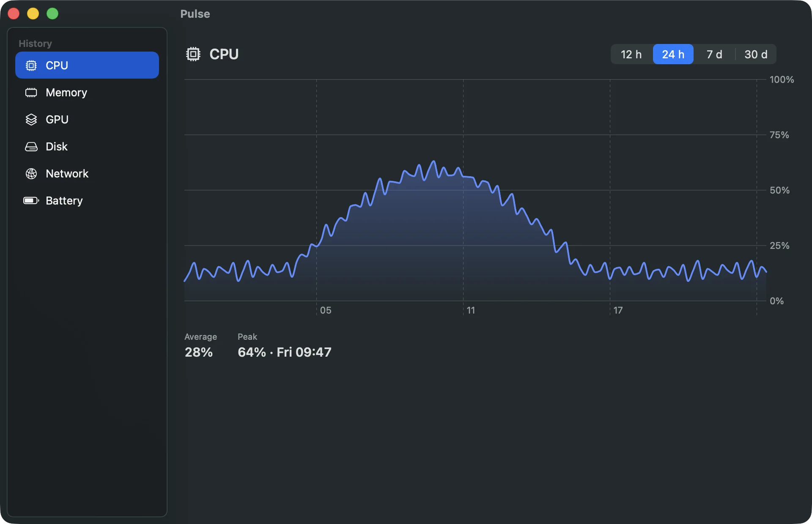
Task: Click the Network globe icon in sidebar
Action: point(31,174)
